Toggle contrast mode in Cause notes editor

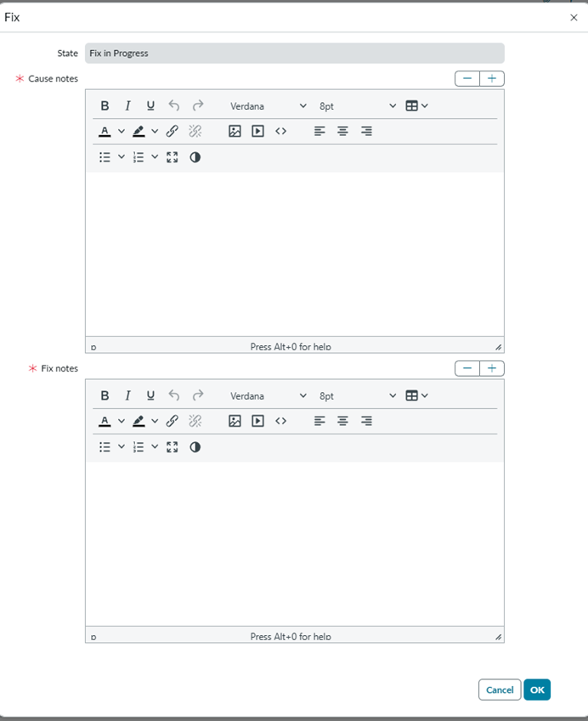[195, 157]
